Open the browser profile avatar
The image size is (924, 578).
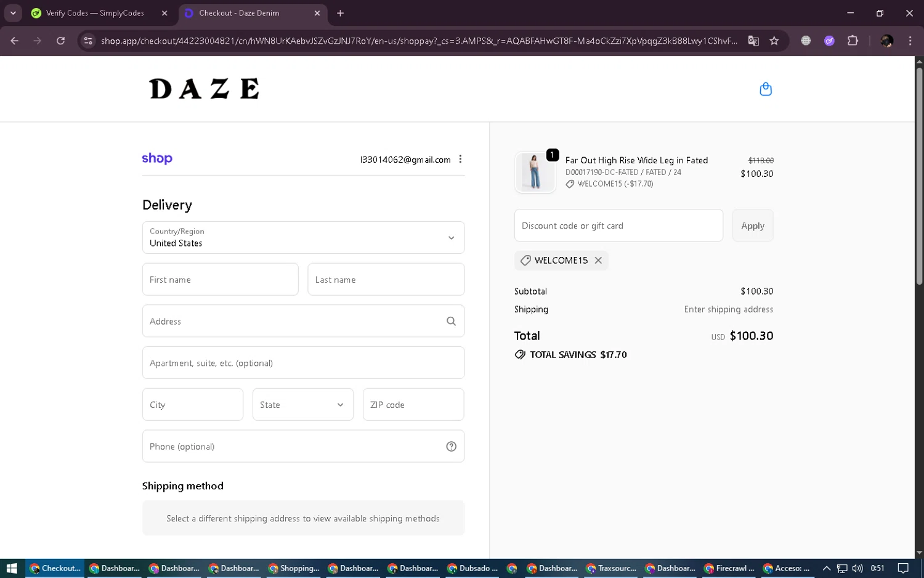pyautogui.click(x=887, y=41)
